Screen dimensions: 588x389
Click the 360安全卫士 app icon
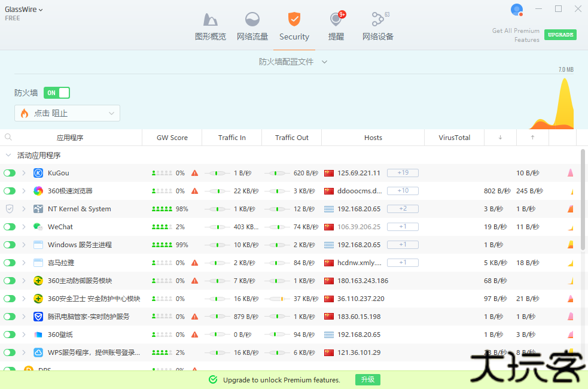pyautogui.click(x=38, y=299)
